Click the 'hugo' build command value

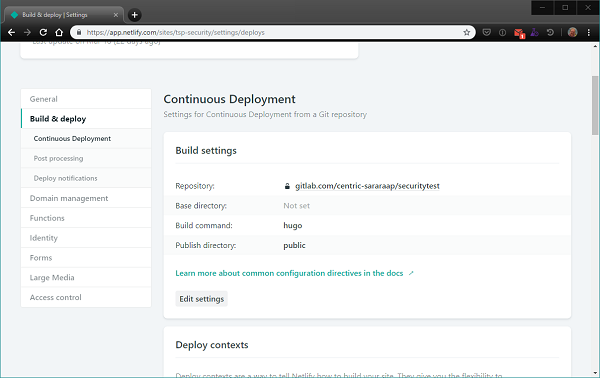[x=293, y=226]
